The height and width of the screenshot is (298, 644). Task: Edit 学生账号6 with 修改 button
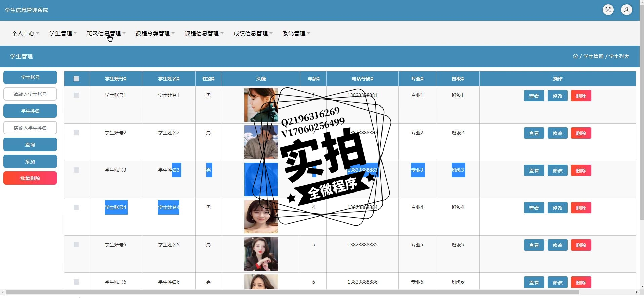[558, 282]
